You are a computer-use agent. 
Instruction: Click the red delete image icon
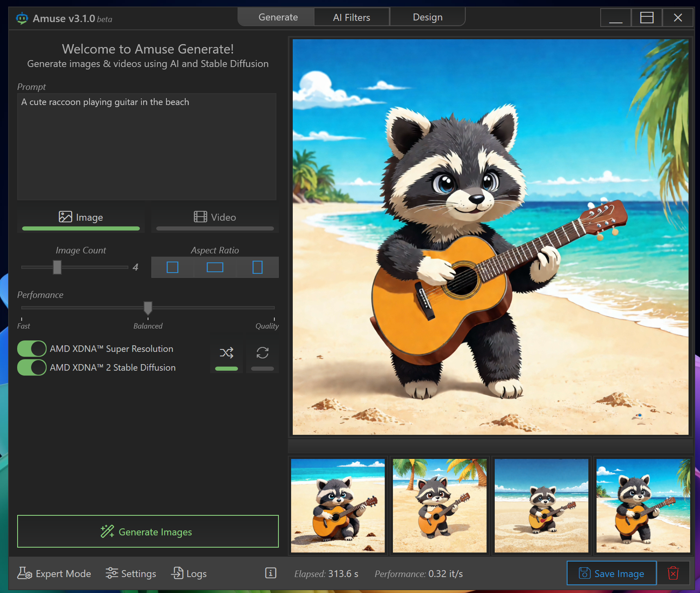click(x=673, y=573)
